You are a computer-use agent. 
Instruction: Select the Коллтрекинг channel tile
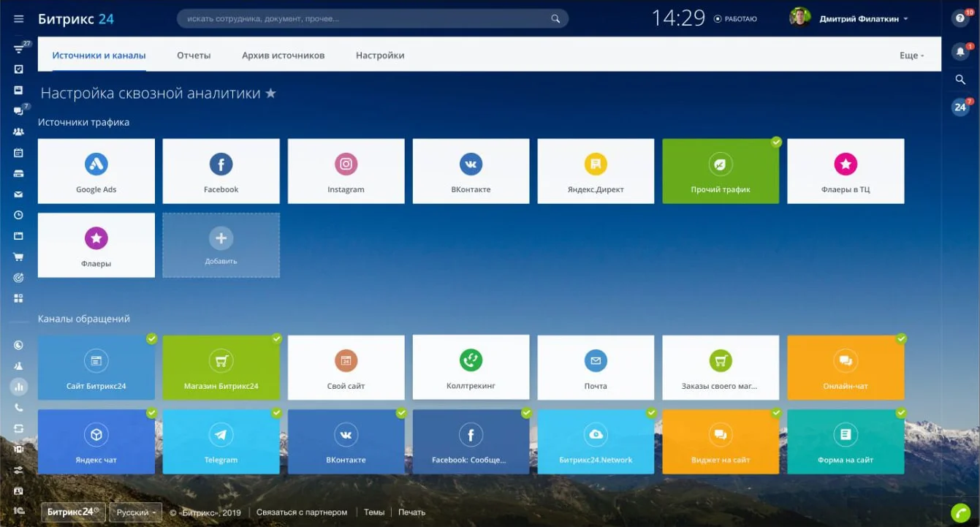[471, 367]
